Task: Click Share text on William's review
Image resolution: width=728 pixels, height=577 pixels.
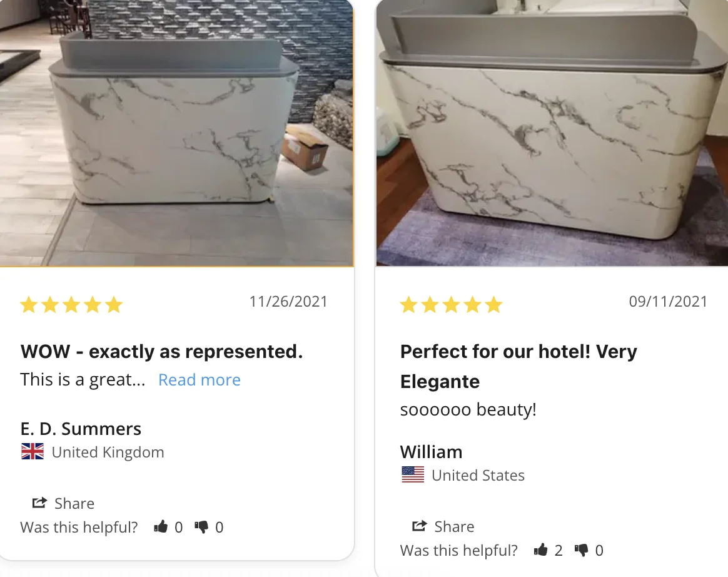Action: tap(454, 526)
